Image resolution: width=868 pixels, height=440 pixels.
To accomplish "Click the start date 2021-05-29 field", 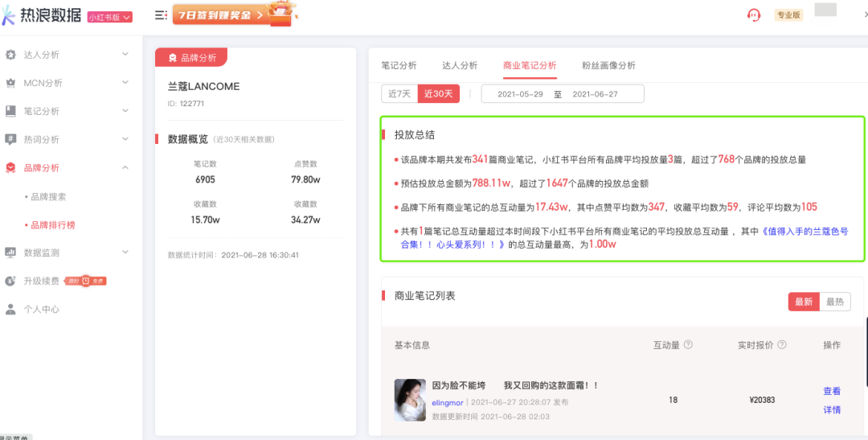I will (x=520, y=94).
